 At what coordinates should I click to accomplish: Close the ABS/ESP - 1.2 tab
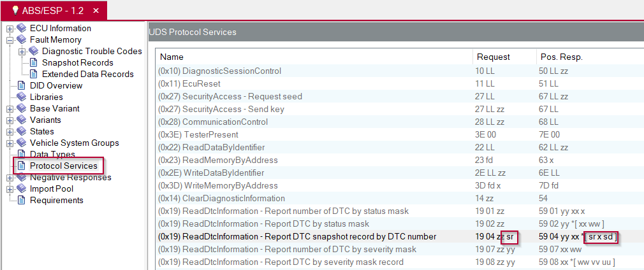[x=96, y=11]
